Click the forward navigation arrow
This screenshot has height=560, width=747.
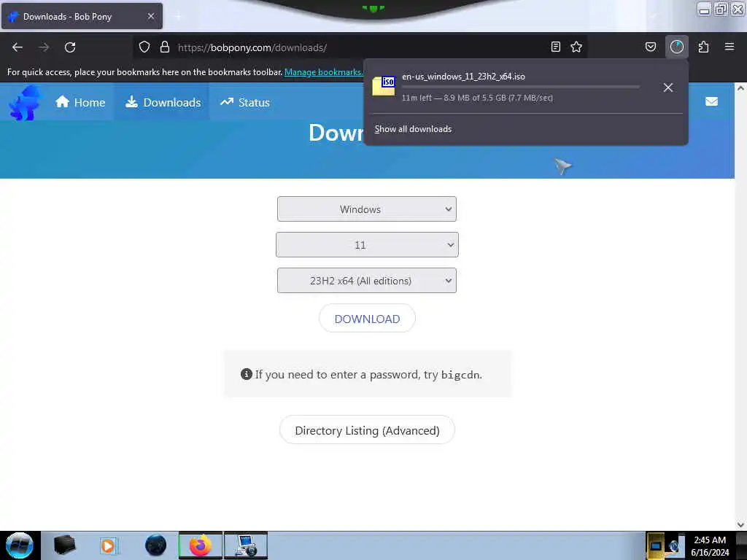pyautogui.click(x=44, y=47)
